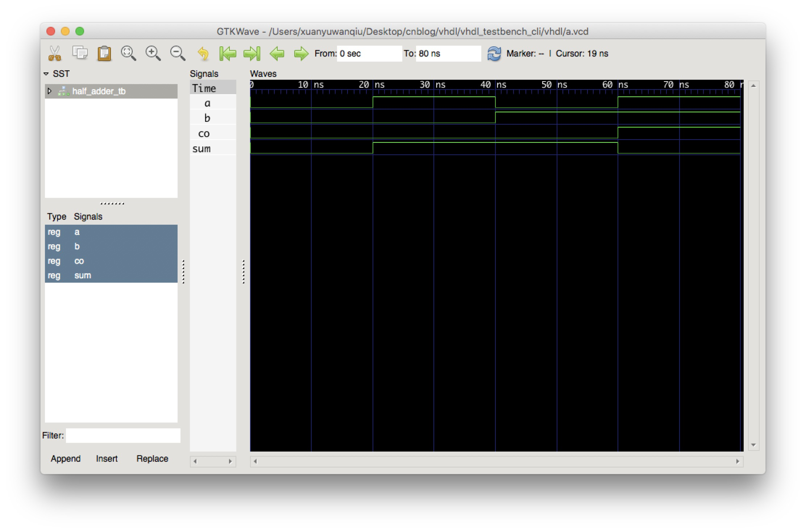
Task: Click the Replace button
Action: pyautogui.click(x=152, y=458)
